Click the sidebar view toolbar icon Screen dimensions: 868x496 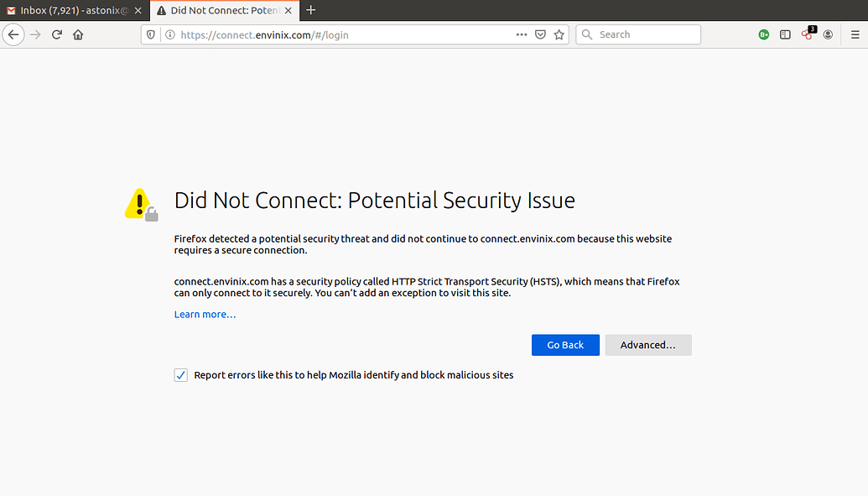pyautogui.click(x=785, y=34)
